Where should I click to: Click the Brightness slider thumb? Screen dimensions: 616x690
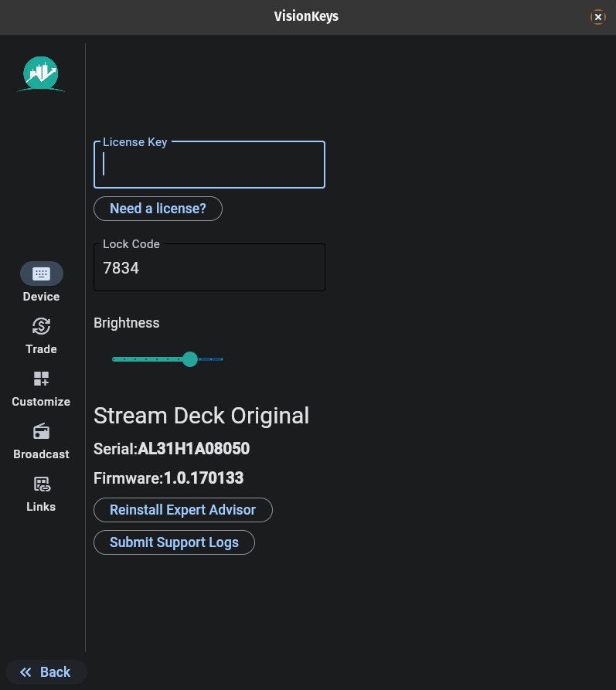tap(190, 359)
